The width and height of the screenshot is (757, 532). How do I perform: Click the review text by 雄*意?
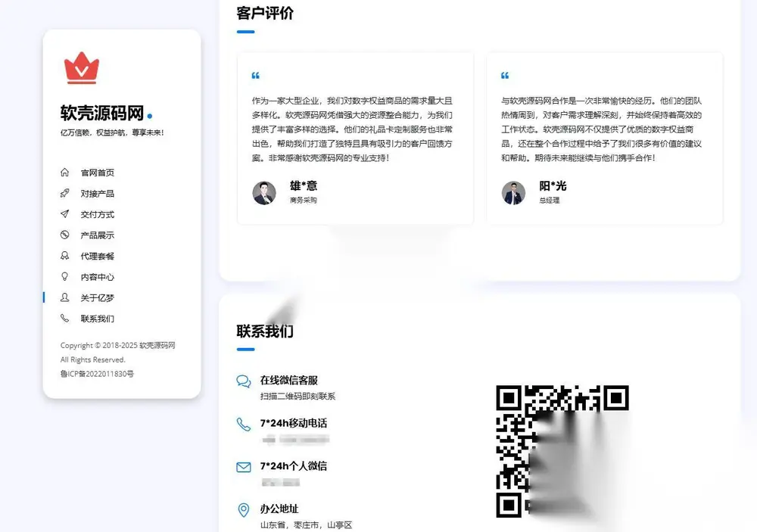click(352, 129)
